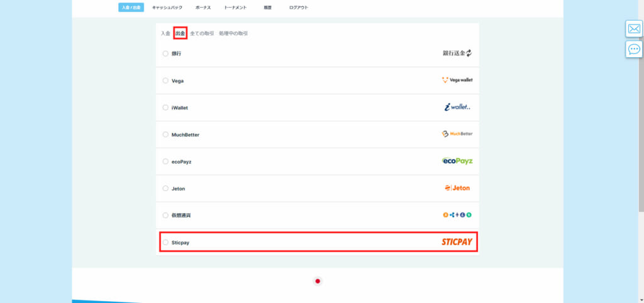Open the live chat bubble icon

pyautogui.click(x=634, y=49)
